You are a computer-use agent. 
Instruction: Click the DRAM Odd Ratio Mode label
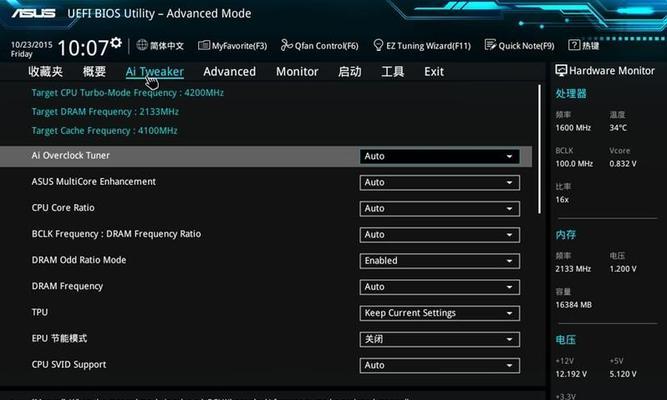click(x=79, y=260)
